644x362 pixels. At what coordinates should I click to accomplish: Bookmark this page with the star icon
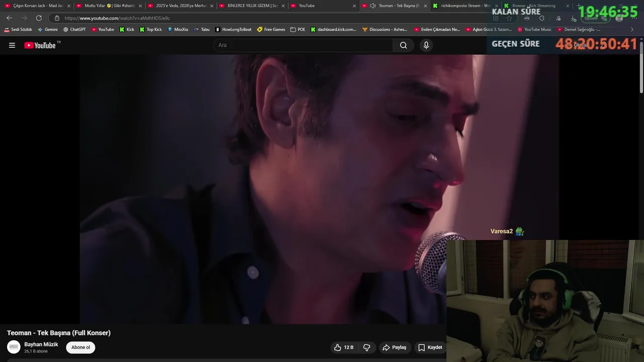tap(509, 18)
